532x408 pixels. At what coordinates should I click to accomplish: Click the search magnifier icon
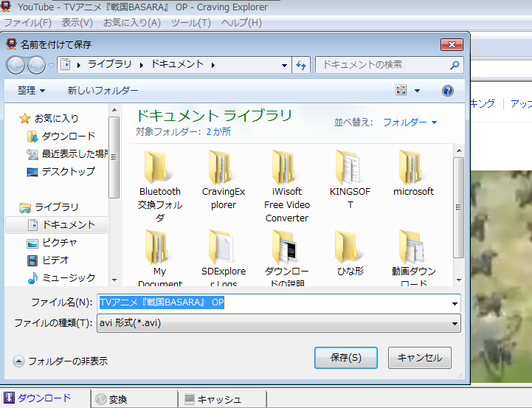point(455,65)
